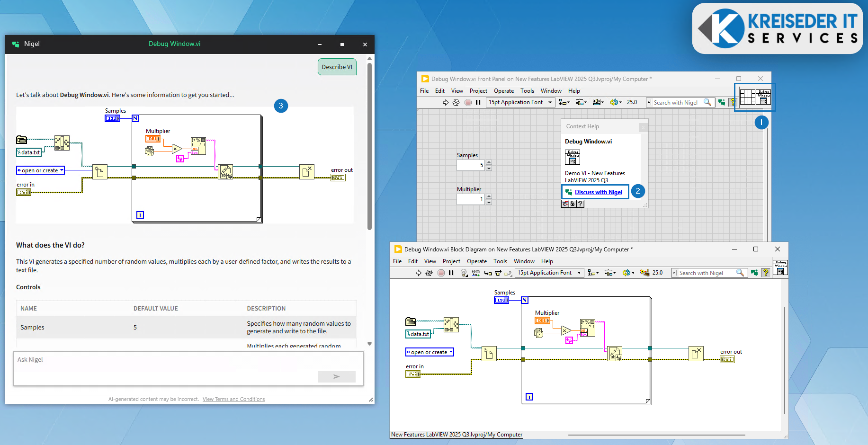Click Step Out icon in Block Diagram
This screenshot has height=445, width=868.
[508, 273]
